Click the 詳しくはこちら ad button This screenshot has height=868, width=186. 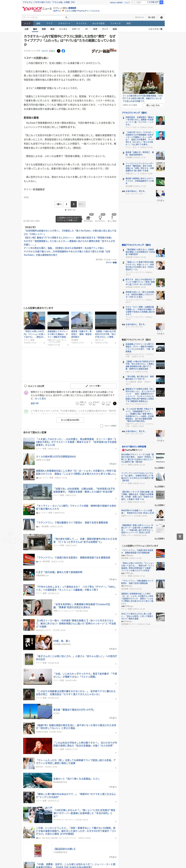pos(153,105)
